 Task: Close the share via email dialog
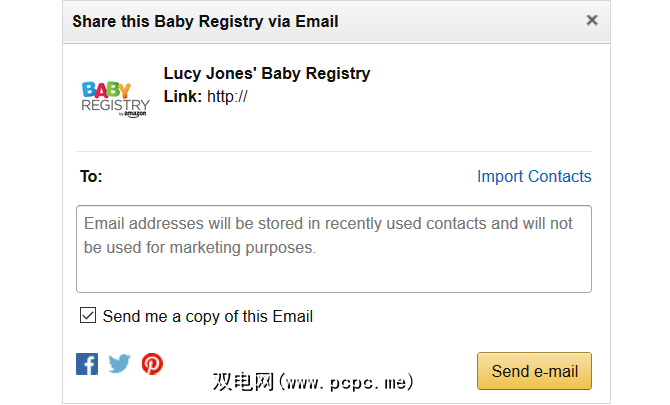(592, 20)
